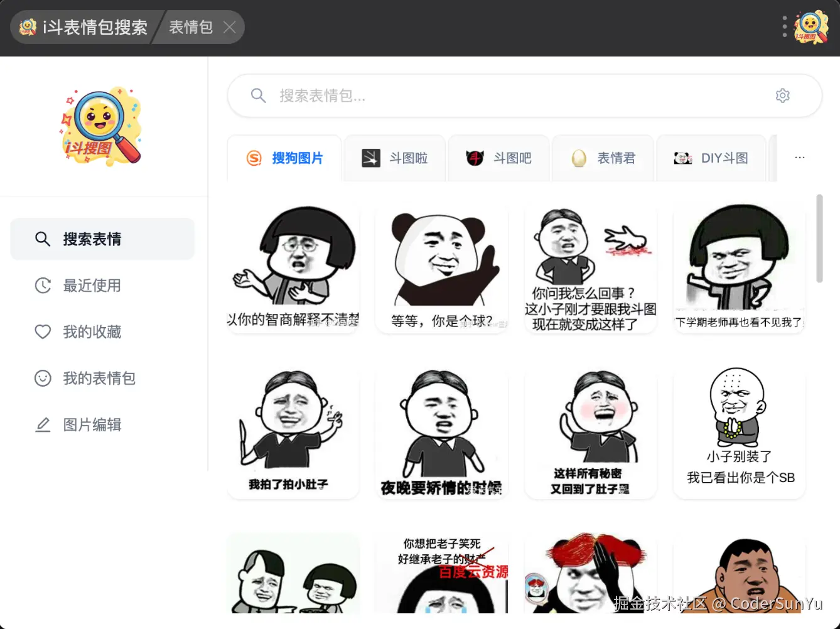840x629 pixels.
Task: Open 我的收藏 via the heart icon
Action: 42,332
